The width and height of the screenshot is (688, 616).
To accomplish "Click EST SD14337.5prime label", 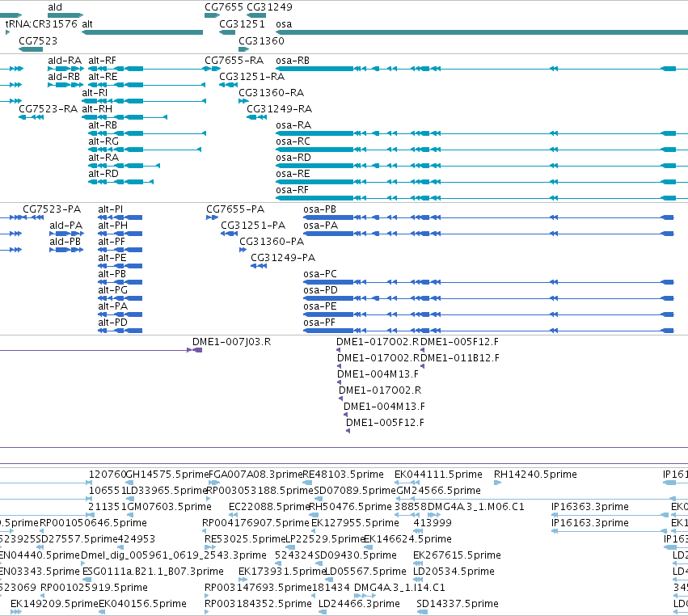I will 458,604.
